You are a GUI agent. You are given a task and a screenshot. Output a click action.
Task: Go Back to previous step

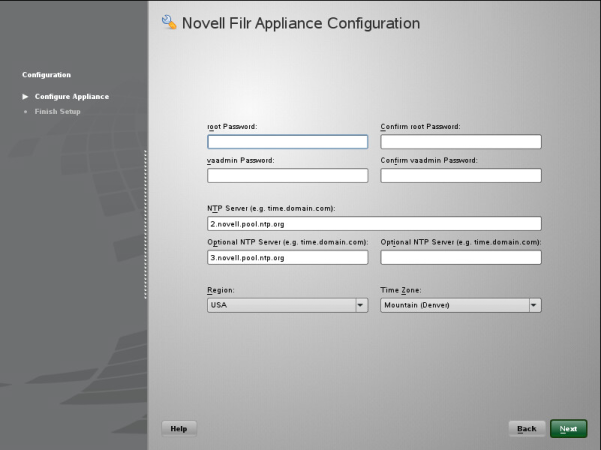tap(527, 429)
